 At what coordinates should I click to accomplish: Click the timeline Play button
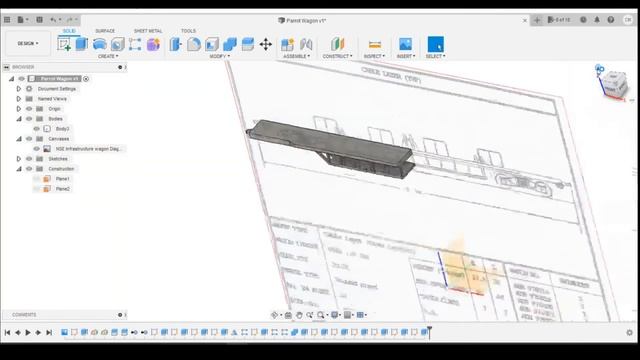[x=28, y=333]
